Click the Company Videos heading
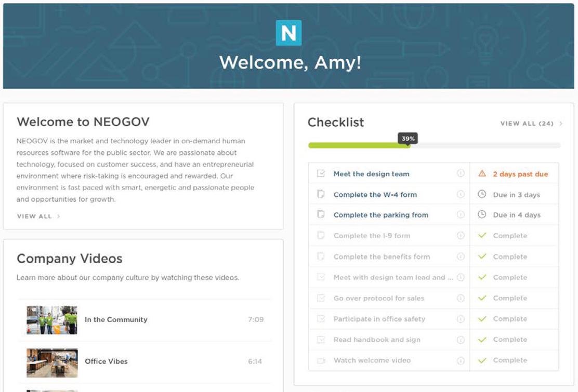 (70, 259)
